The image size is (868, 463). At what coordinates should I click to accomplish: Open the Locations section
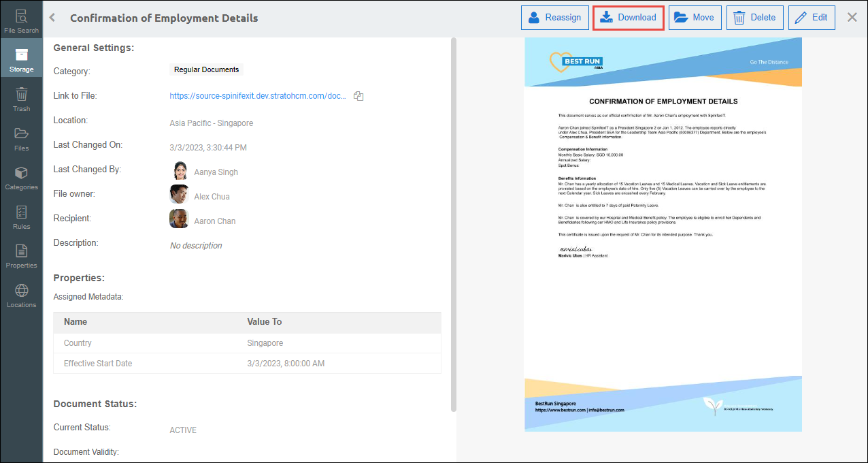coord(21,296)
